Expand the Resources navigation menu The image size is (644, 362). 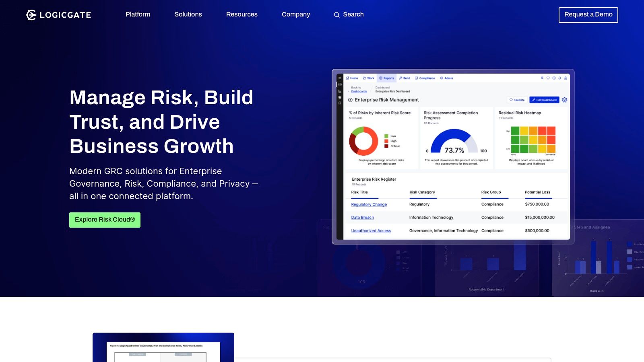pyautogui.click(x=242, y=14)
